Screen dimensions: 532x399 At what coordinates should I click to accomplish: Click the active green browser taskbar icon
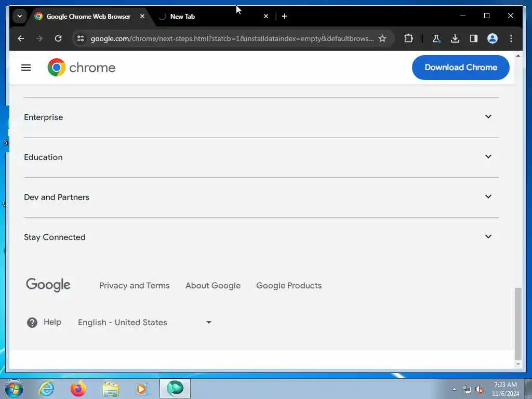point(175,389)
